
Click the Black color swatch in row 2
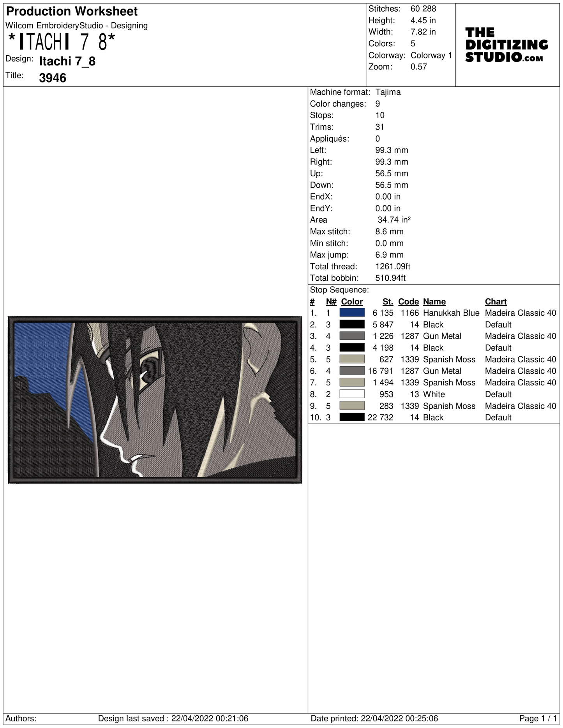click(352, 324)
